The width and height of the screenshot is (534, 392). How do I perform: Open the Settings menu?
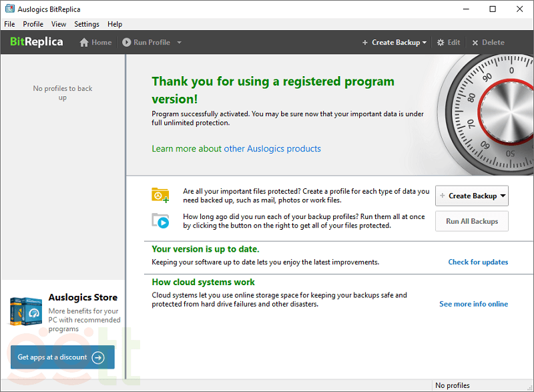87,24
